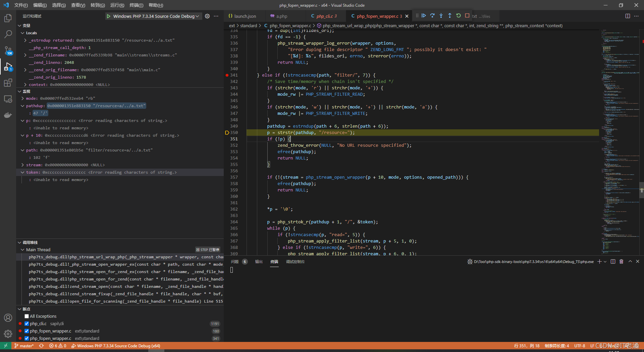Collapse the Locals scope

point(22,33)
